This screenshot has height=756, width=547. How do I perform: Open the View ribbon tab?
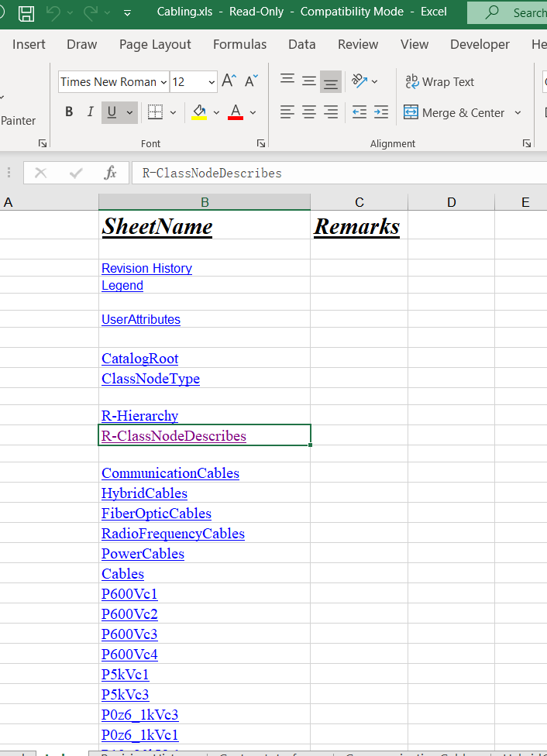click(x=415, y=44)
